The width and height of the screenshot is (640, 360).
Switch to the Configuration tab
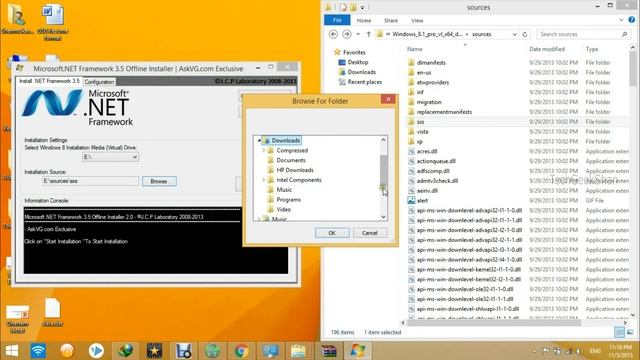click(99, 82)
